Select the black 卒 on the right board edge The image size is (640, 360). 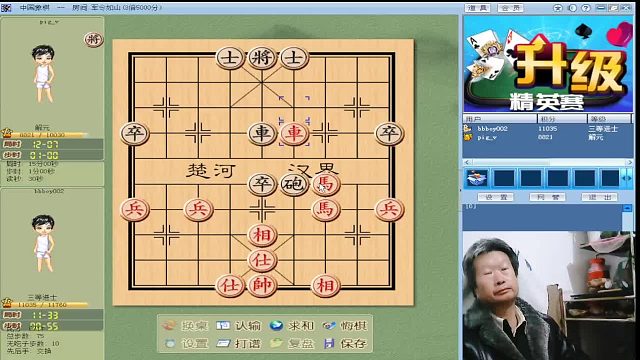tap(389, 133)
